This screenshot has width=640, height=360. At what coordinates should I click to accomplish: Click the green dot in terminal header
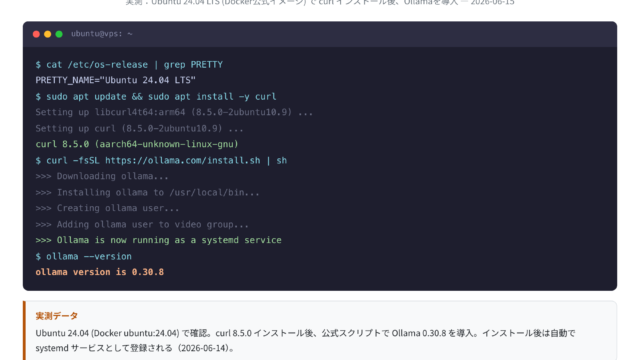(x=59, y=34)
